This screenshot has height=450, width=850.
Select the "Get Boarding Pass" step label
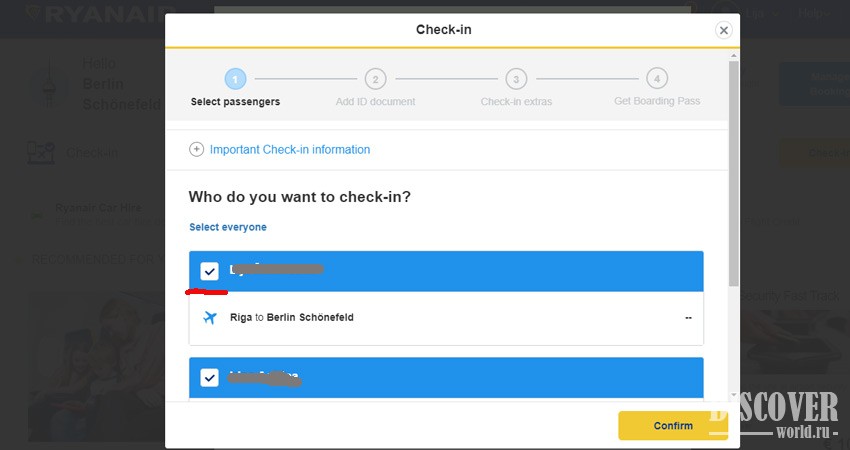coord(656,102)
